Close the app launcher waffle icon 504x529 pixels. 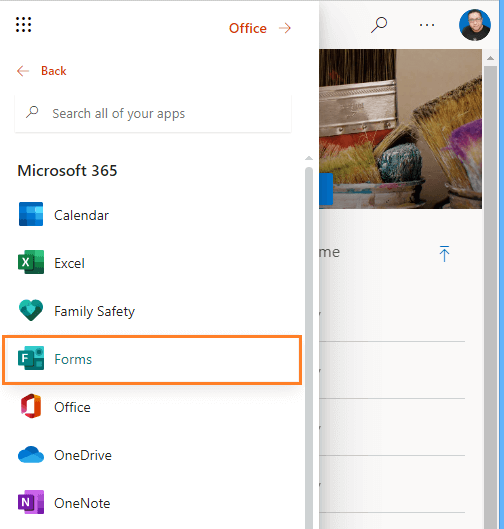[24, 25]
